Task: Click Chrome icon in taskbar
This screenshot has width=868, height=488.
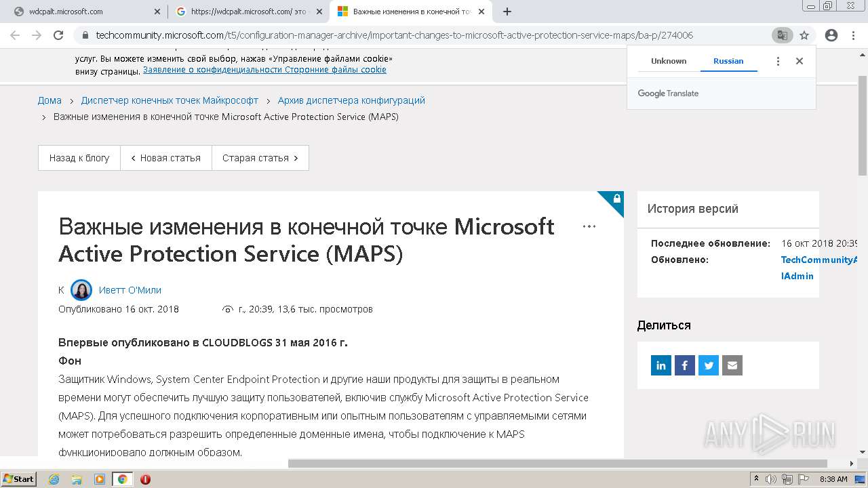Action: (122, 479)
